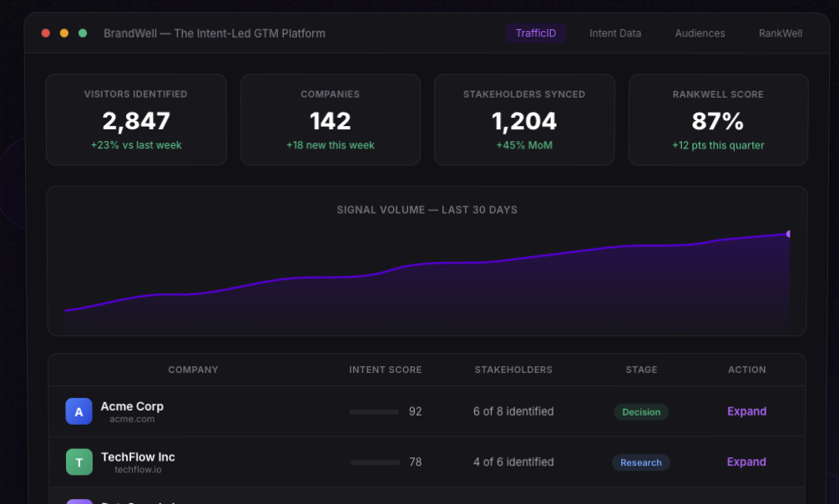
Task: Switch to the TrafficID tab
Action: tap(535, 33)
